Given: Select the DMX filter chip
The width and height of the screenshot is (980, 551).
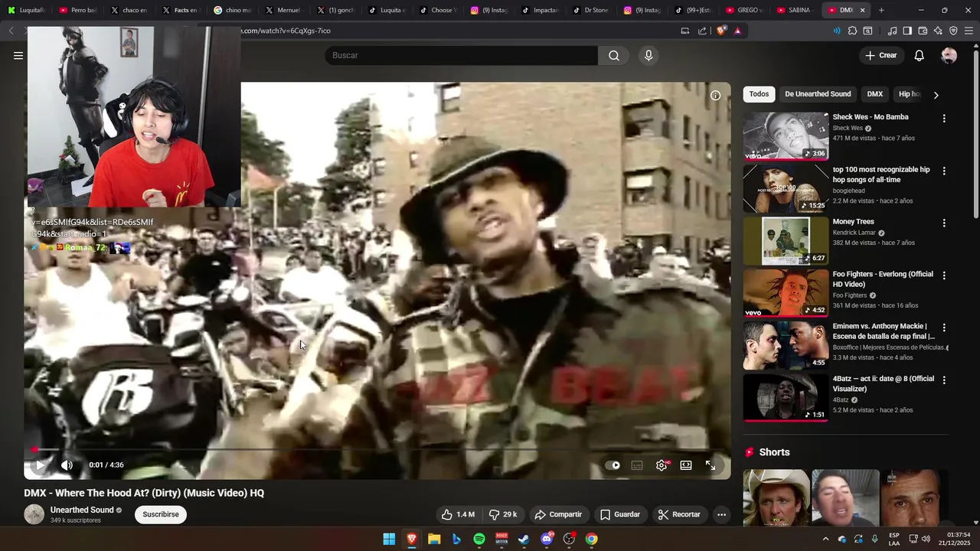Looking at the screenshot, I should (875, 94).
